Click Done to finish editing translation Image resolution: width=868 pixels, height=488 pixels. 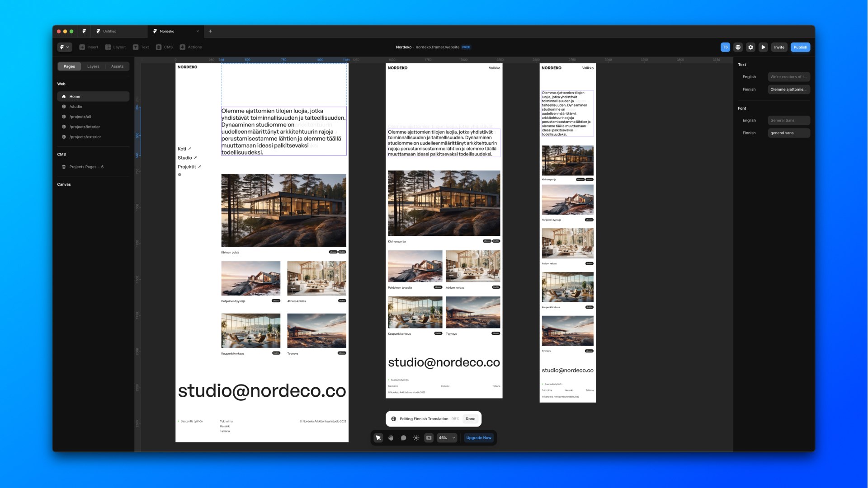470,419
